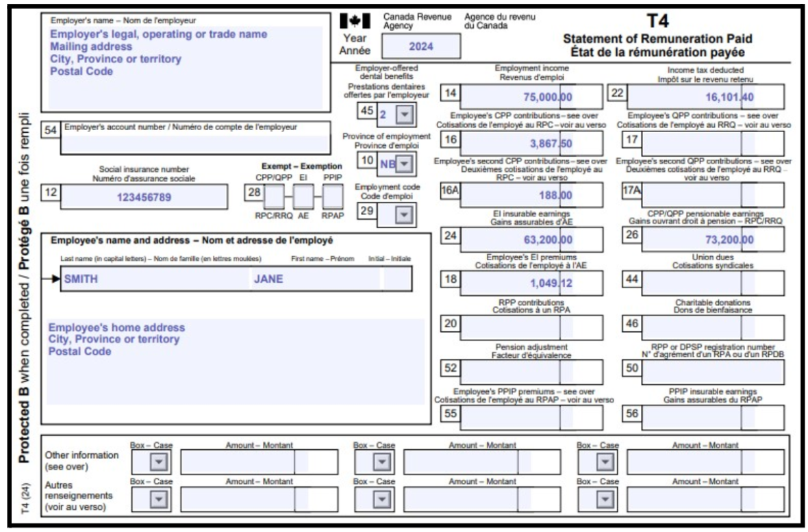The image size is (808, 532).
Task: Click the employee's home address field
Action: click(236, 362)
